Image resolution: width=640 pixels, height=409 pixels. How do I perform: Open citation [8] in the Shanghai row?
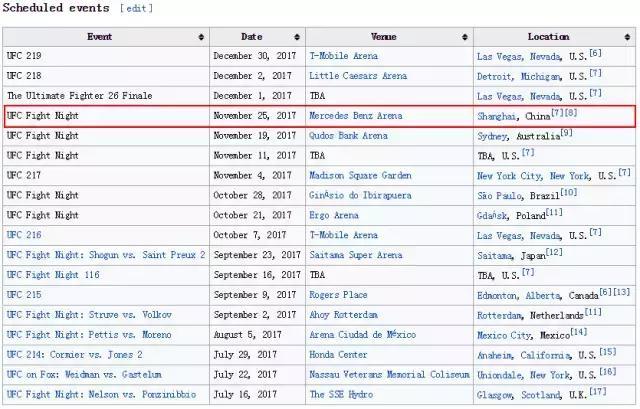click(571, 113)
